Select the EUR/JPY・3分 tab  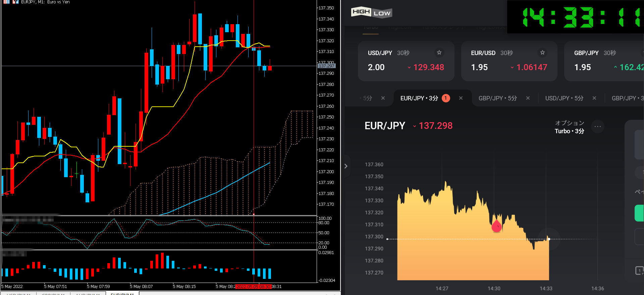point(419,98)
